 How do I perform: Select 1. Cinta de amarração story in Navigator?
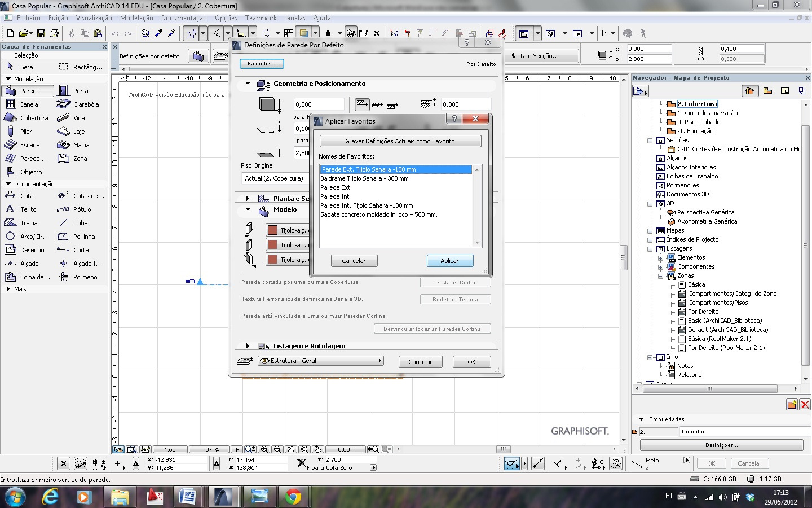[x=707, y=113]
